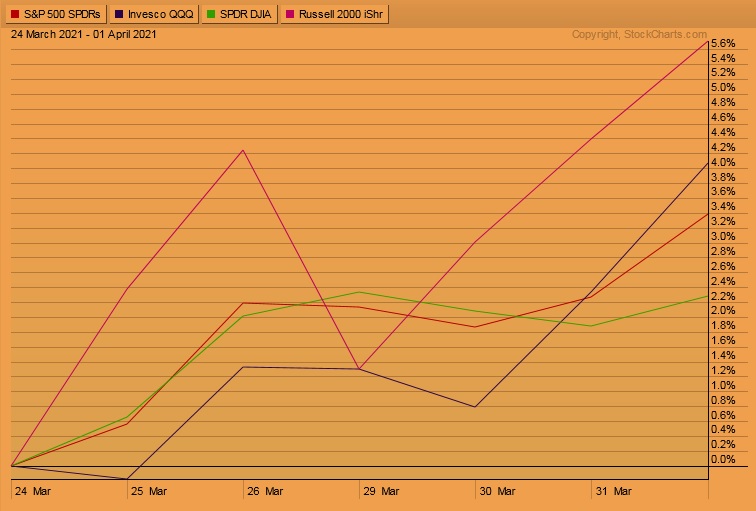Toggle the S&P 500 SPDRs legend button
The height and width of the screenshot is (511, 756).
(55, 14)
